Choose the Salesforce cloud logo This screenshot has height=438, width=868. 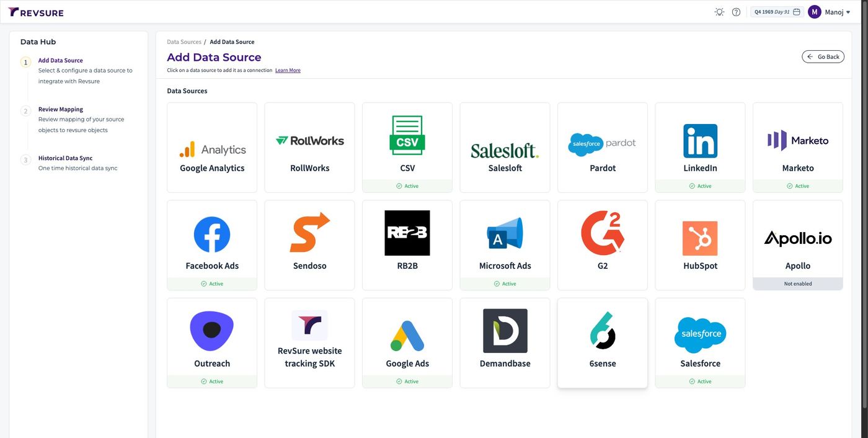coord(700,335)
